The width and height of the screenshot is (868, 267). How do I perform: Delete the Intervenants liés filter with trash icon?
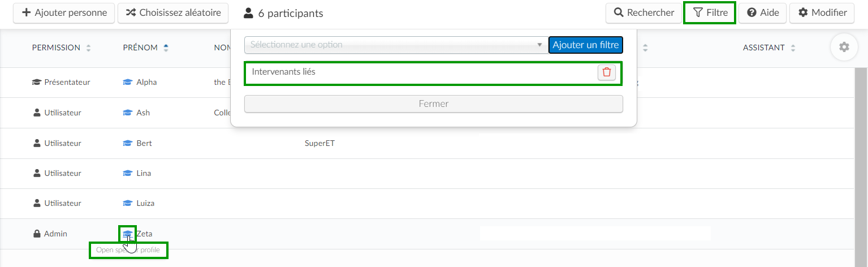click(x=607, y=72)
